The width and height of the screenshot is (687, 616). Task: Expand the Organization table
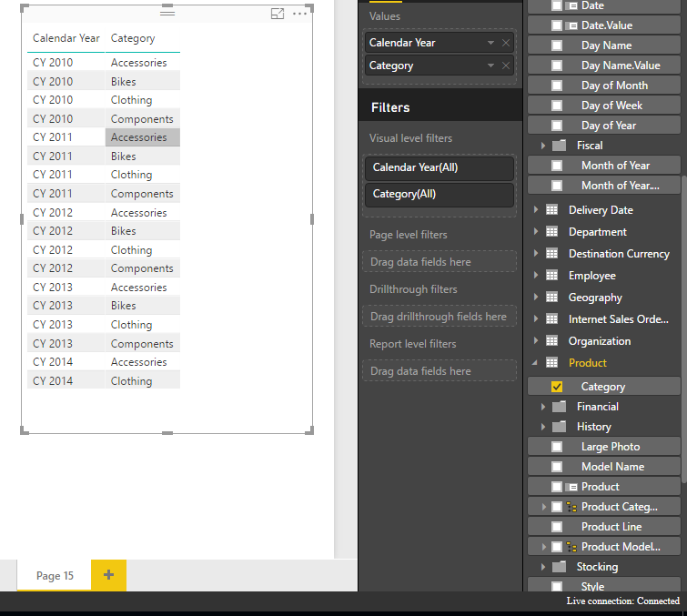pyautogui.click(x=536, y=341)
